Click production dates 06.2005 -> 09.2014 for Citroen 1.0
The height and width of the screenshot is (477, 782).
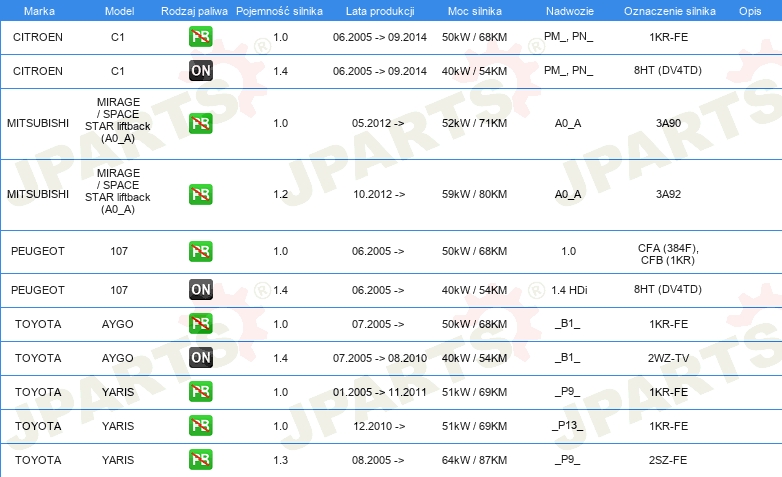coord(380,37)
